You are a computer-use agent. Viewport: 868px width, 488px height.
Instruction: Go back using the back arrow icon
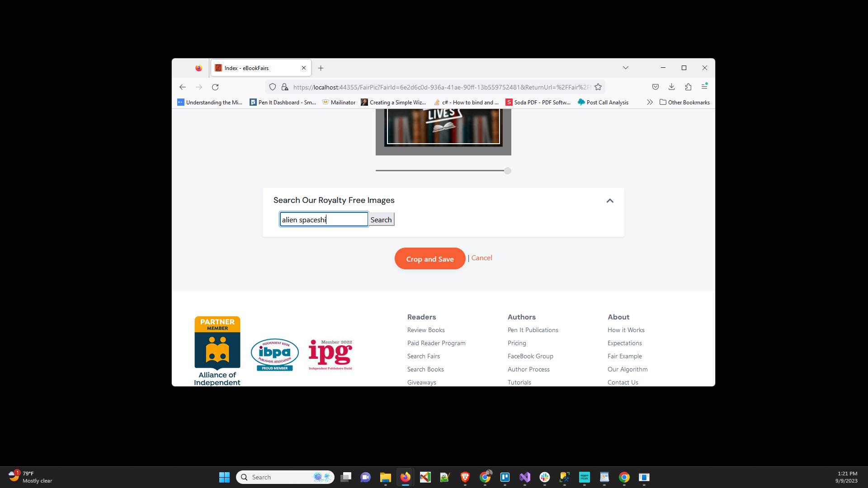(183, 87)
